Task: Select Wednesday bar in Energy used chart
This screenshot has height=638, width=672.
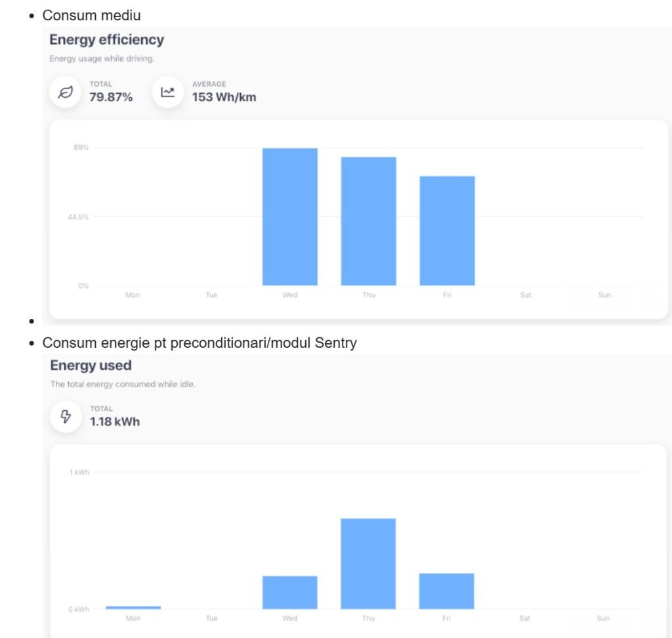Action: pos(289,592)
